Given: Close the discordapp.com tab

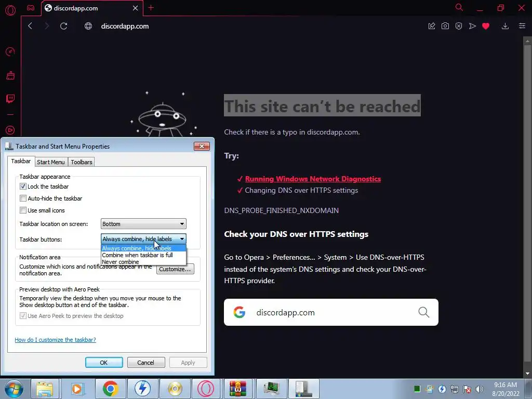Looking at the screenshot, I should (x=136, y=8).
